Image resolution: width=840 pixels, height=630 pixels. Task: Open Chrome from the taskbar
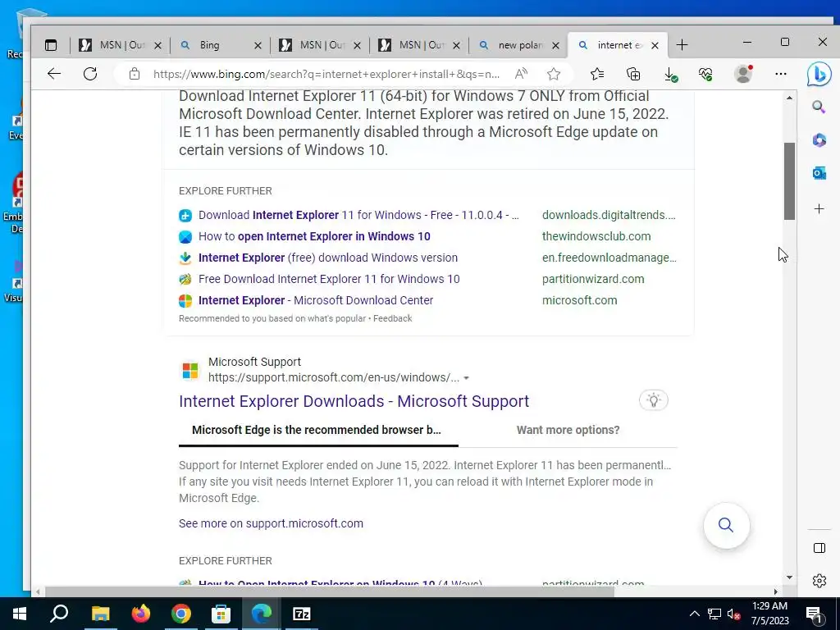pos(181,614)
